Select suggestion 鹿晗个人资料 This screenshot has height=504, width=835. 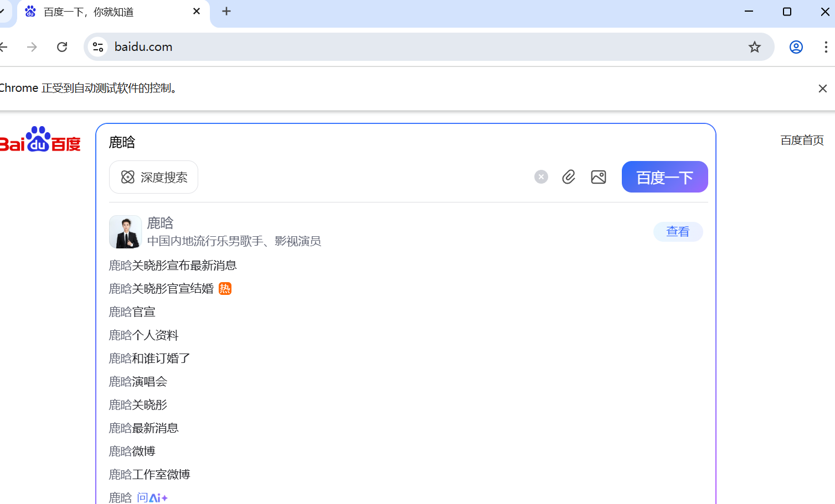pyautogui.click(x=143, y=335)
